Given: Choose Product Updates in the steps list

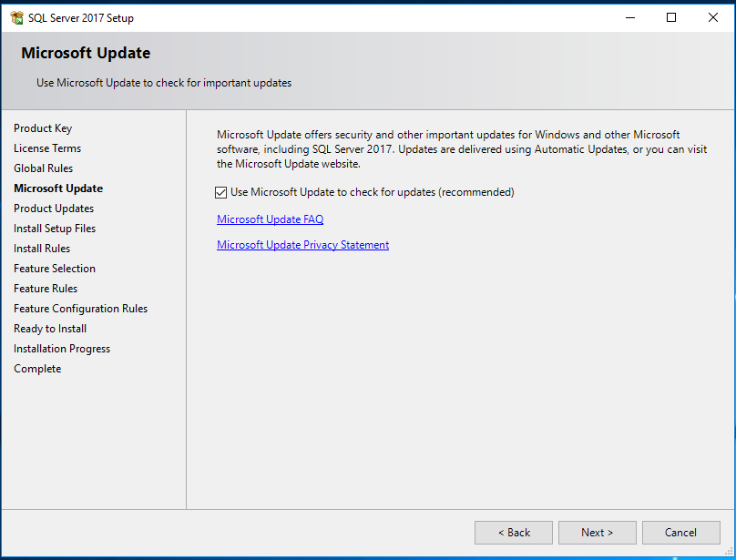Looking at the screenshot, I should click(54, 209).
